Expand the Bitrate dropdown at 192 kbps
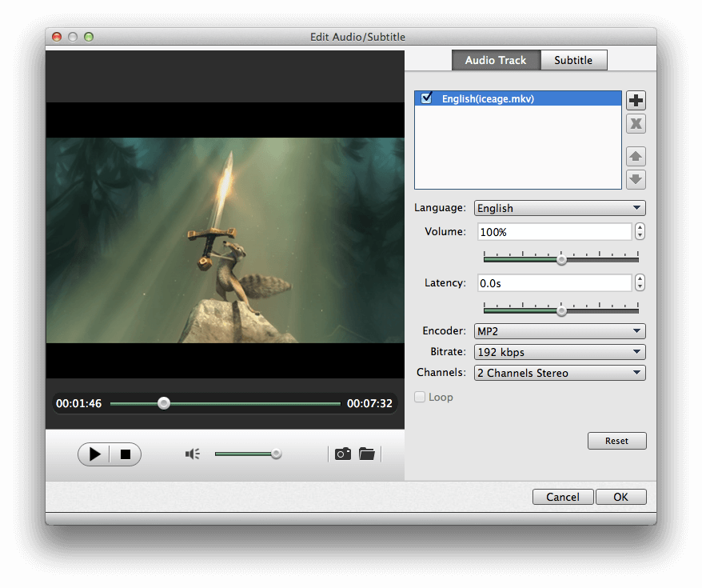Viewport: 702px width, 588px height. click(560, 352)
